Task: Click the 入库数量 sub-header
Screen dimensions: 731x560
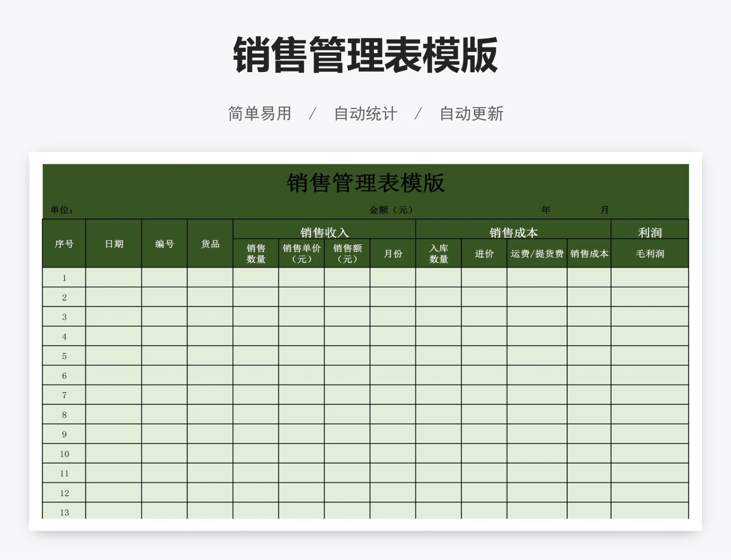Action: coord(439,253)
